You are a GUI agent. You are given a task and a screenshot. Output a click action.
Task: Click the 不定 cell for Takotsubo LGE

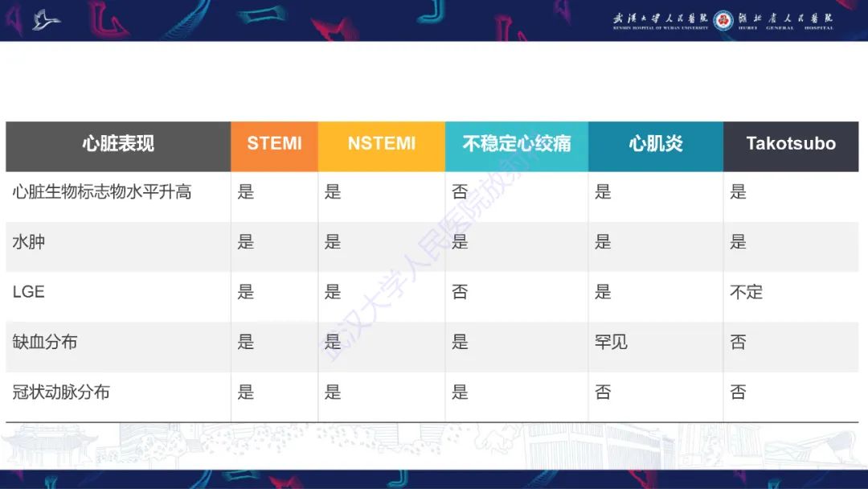click(746, 291)
